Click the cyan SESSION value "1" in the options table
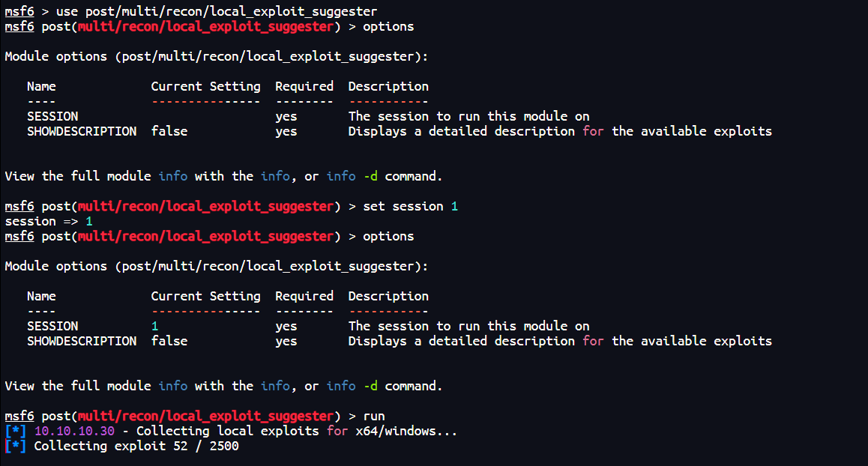The image size is (868, 466). [155, 327]
